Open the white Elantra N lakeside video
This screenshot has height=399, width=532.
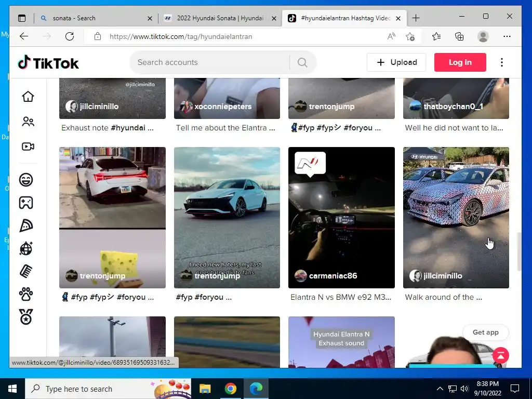tap(227, 218)
